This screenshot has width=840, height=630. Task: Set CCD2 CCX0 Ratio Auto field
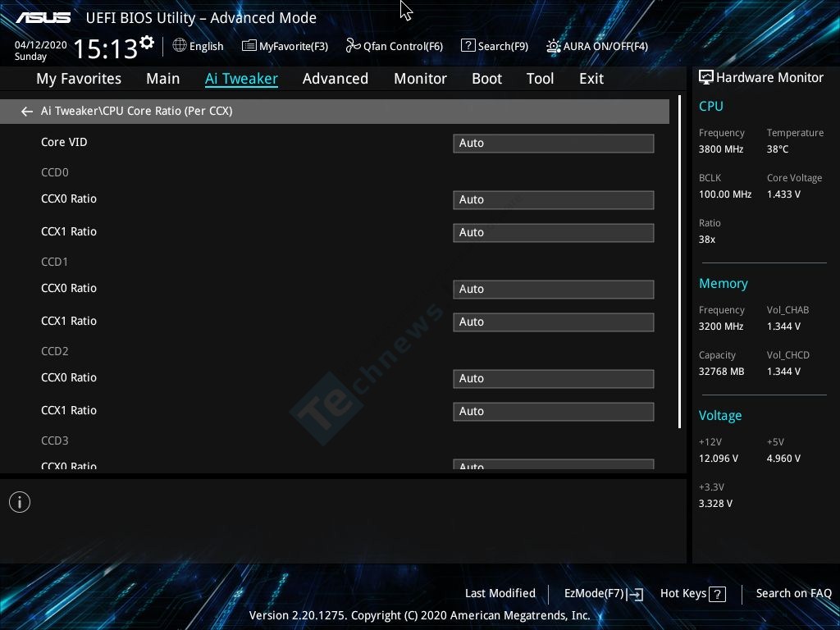point(554,379)
